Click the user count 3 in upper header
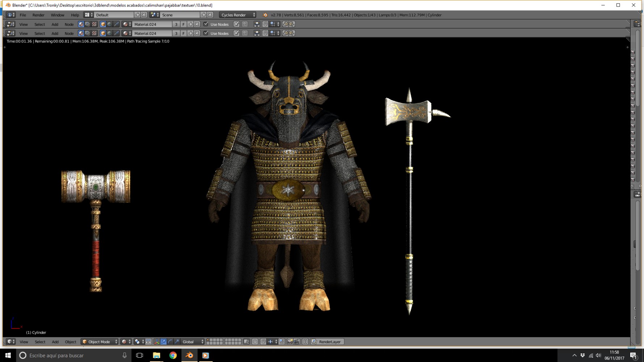This screenshot has width=644, height=362. tap(176, 24)
